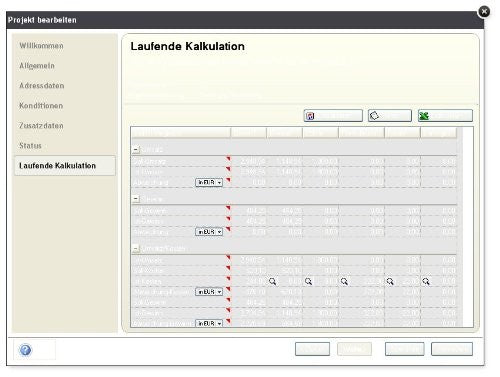Click the toolbar button with the green Excel icon
The width and height of the screenshot is (500, 377).
(445, 116)
